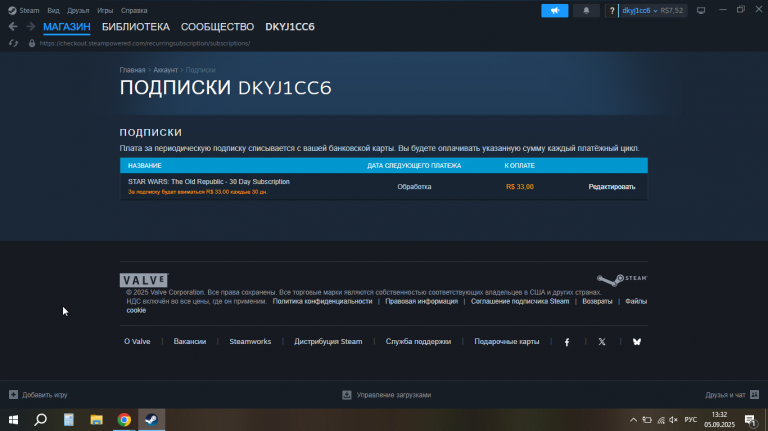The image size is (768, 431).
Task: Open the Bluesky butterfly icon in footer
Action: point(637,342)
